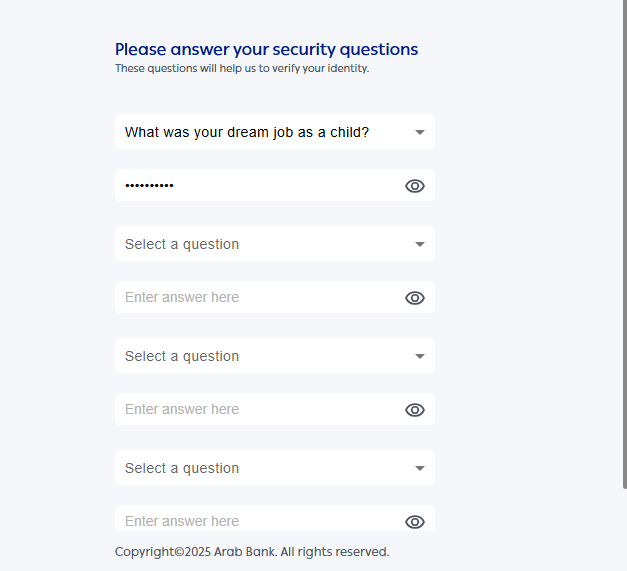
Task: Show the first security answer using eye icon
Action: coord(415,186)
